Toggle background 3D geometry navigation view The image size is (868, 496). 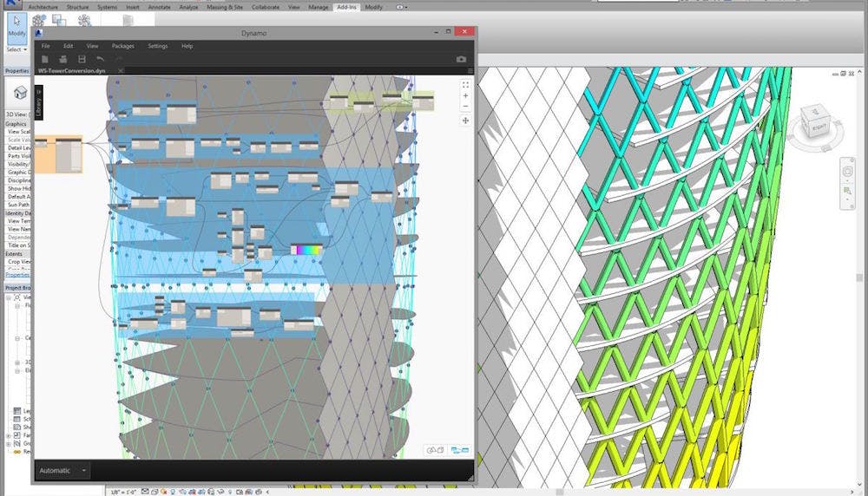coord(432,450)
